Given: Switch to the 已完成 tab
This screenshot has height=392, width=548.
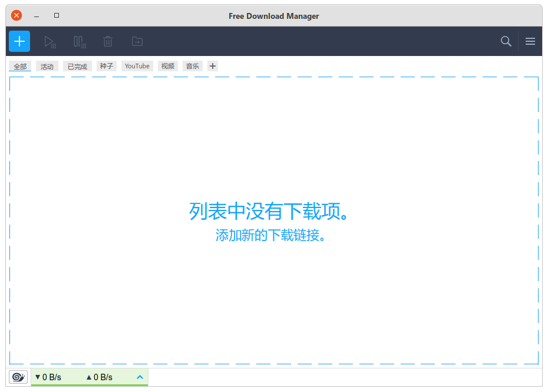Looking at the screenshot, I should click(x=77, y=66).
